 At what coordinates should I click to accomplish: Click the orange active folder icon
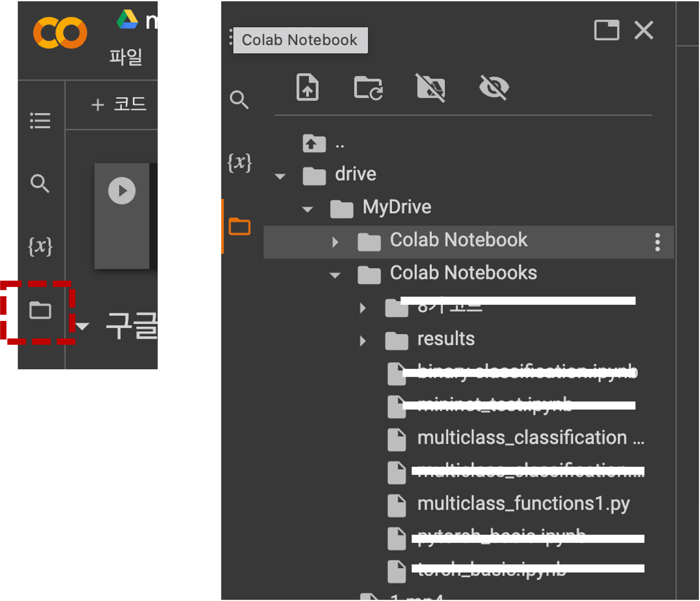pyautogui.click(x=240, y=226)
